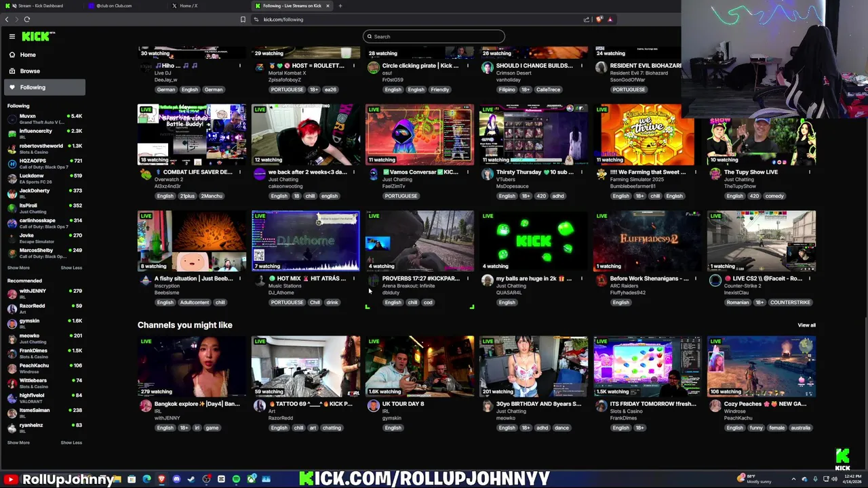Click Adultcontent tag under fishy situation
The height and width of the screenshot is (488, 868).
click(195, 302)
